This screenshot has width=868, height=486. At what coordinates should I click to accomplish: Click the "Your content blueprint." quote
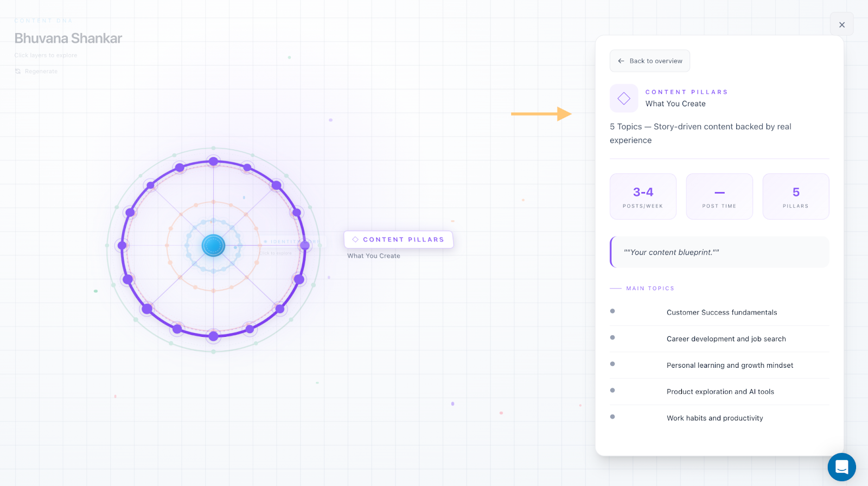(719, 252)
